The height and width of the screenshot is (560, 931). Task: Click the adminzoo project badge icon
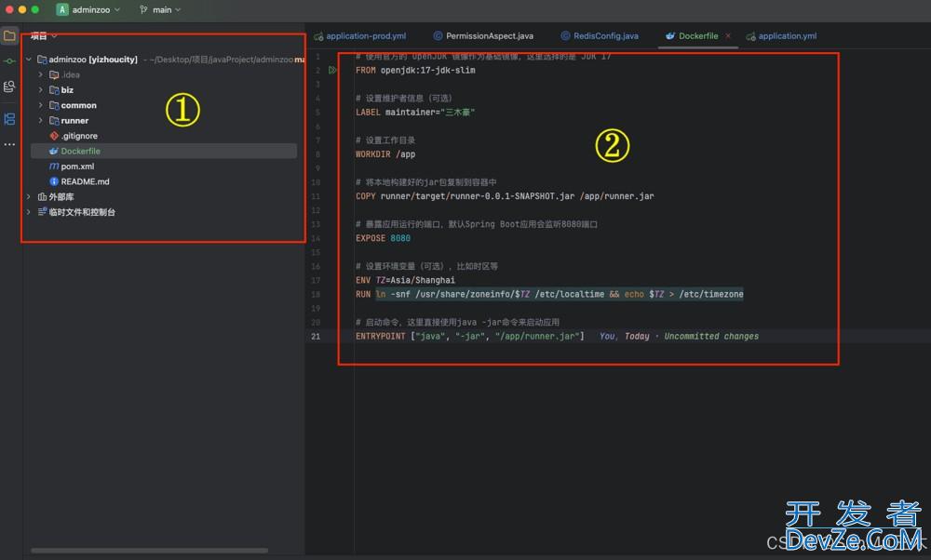tap(61, 9)
